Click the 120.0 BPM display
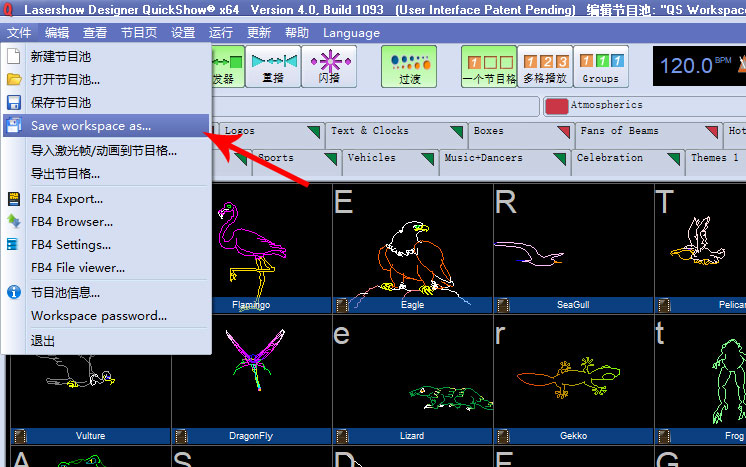The width and height of the screenshot is (746, 467). [699, 66]
